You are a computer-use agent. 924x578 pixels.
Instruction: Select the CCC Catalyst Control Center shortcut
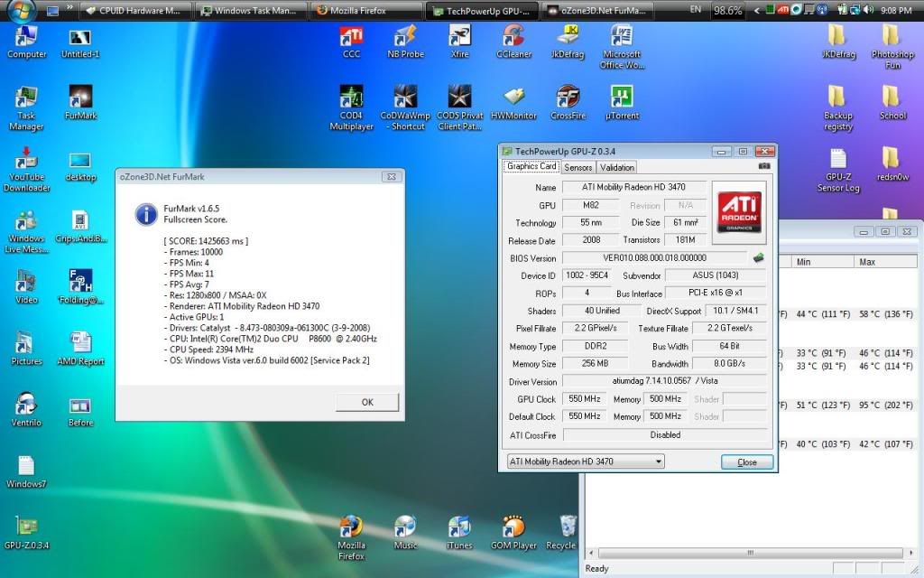click(x=351, y=42)
